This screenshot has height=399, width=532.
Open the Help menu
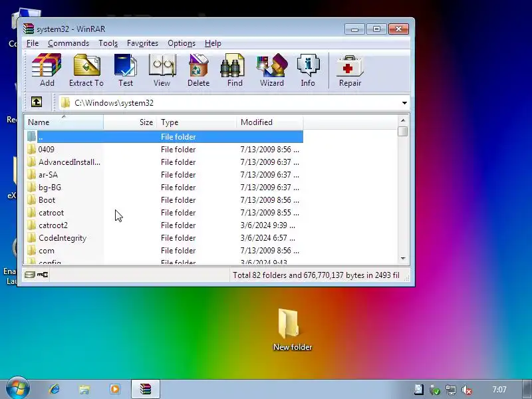(x=213, y=43)
